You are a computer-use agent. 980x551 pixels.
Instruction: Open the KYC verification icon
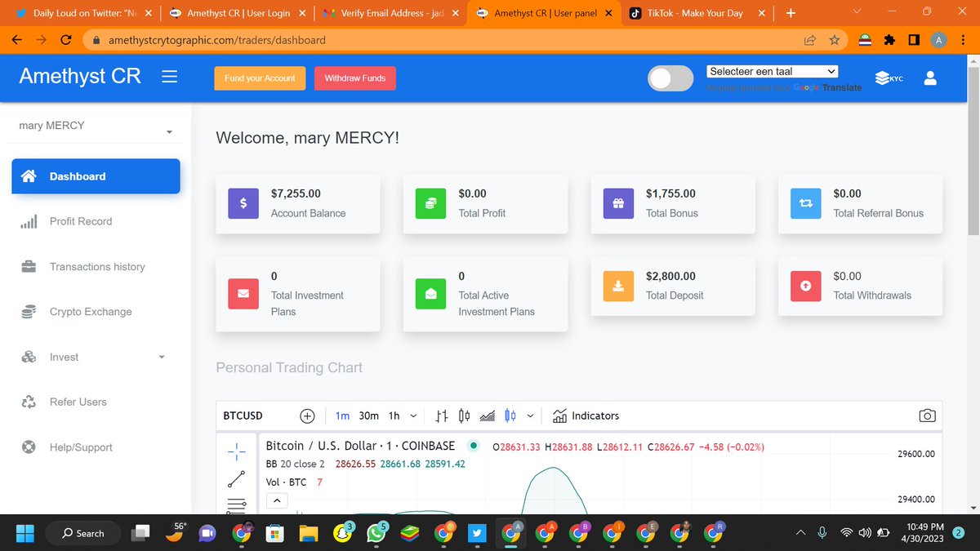click(889, 78)
